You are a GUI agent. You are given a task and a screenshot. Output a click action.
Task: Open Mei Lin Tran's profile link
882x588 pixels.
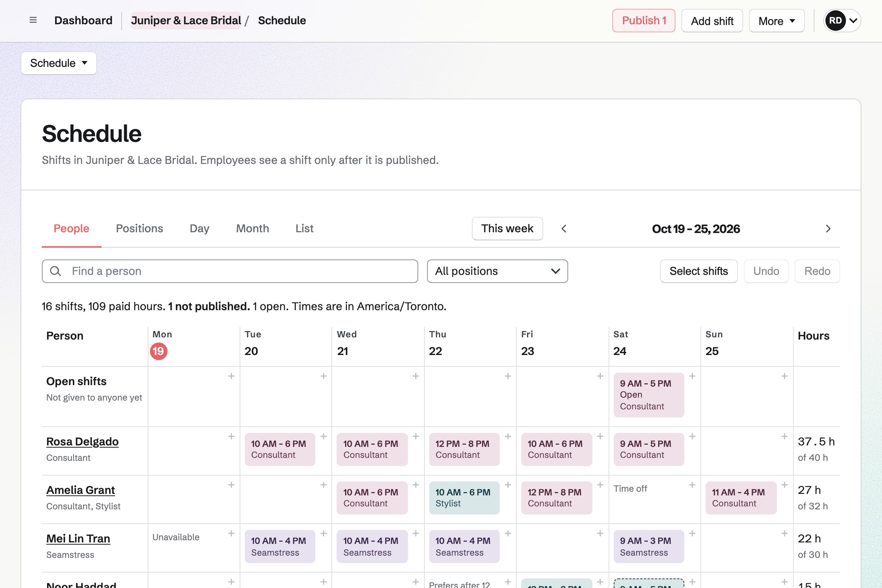78,538
